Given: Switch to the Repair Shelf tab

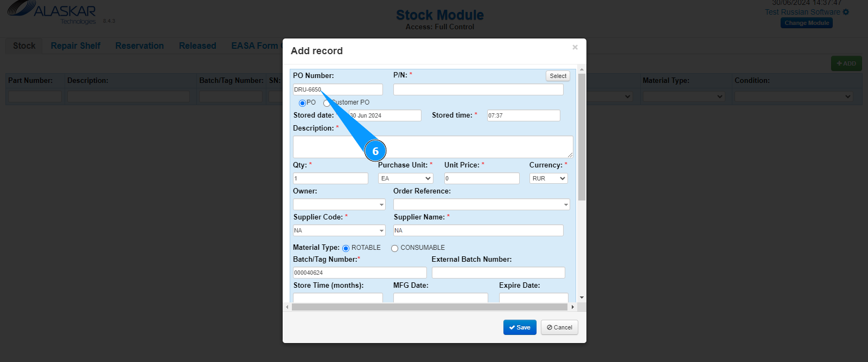Looking at the screenshot, I should tap(75, 46).
